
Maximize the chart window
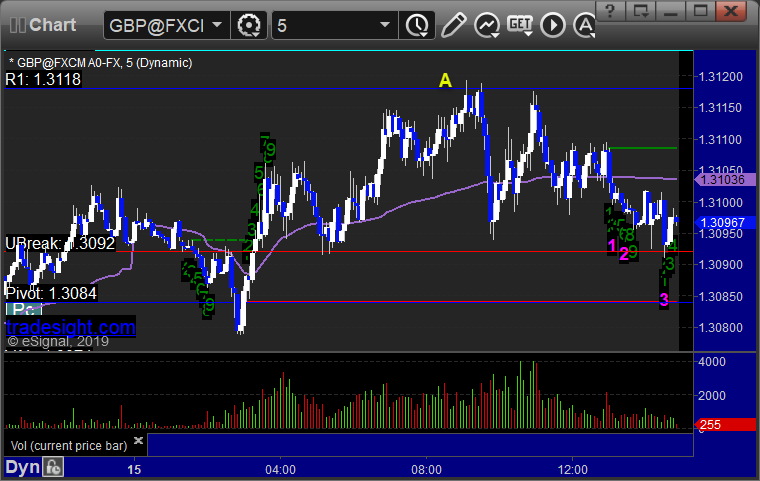tap(700, 10)
